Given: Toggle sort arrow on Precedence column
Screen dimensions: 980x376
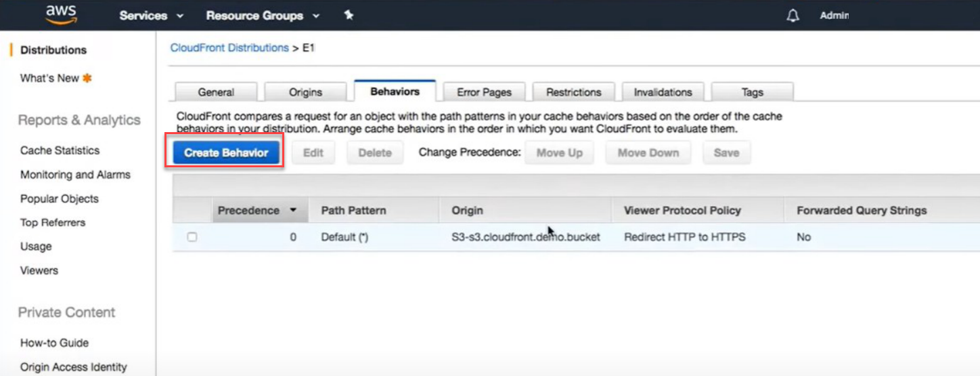Looking at the screenshot, I should 293,211.
